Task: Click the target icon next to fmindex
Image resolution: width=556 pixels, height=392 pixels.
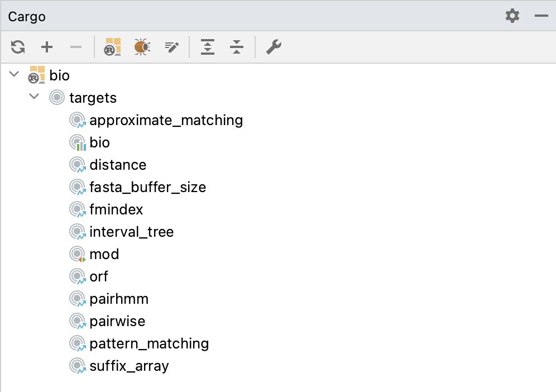Action: coord(77,209)
